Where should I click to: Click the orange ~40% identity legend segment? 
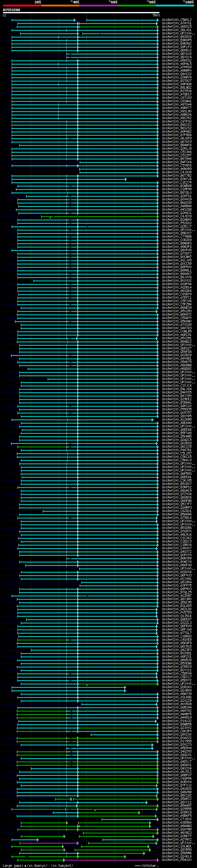pyautogui.click(x=60, y=6)
